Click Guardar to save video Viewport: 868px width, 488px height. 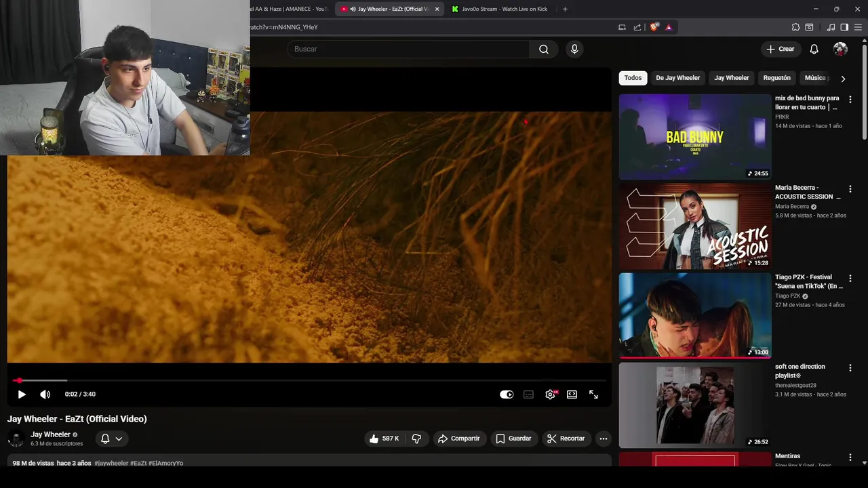pyautogui.click(x=513, y=439)
